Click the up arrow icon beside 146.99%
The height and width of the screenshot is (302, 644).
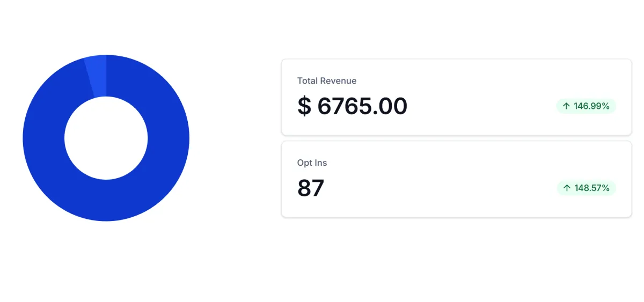coord(566,106)
